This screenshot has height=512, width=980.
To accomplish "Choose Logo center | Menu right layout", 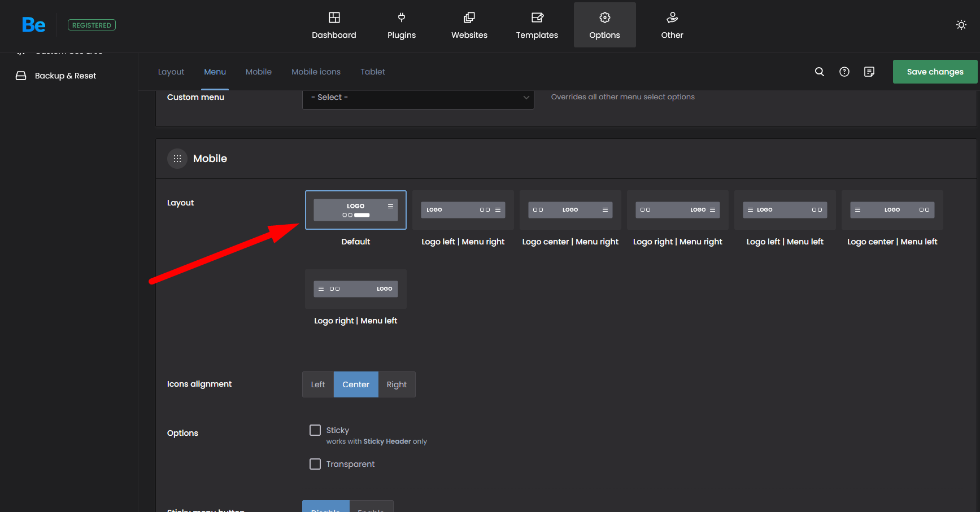I will click(x=570, y=210).
